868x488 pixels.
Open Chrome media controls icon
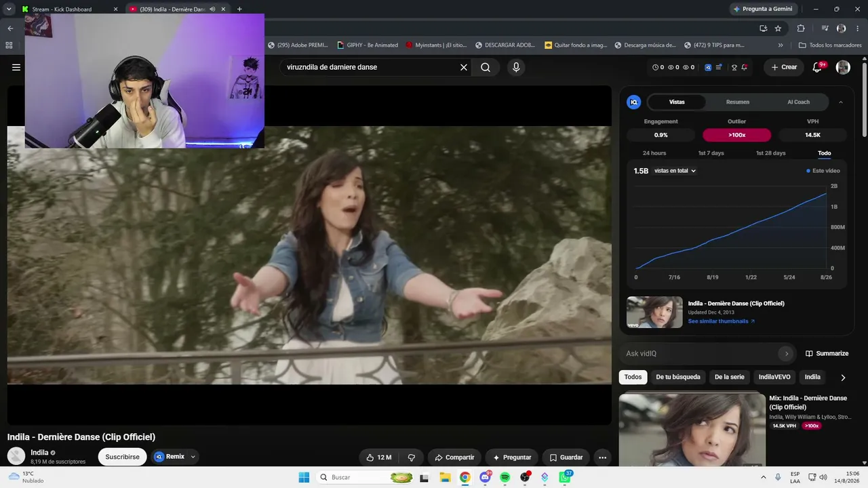pos(825,28)
